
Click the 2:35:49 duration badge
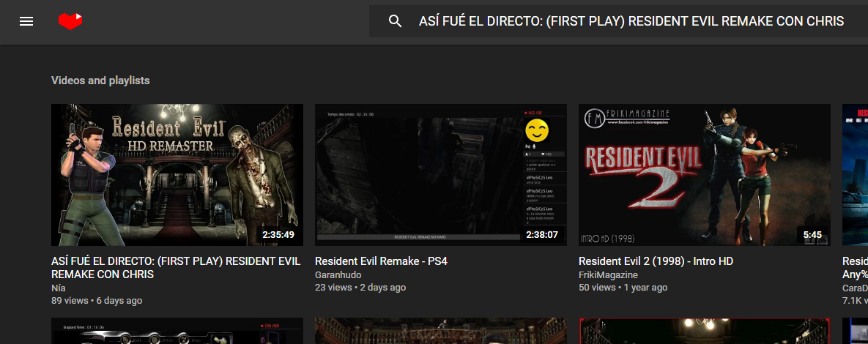pyautogui.click(x=278, y=234)
